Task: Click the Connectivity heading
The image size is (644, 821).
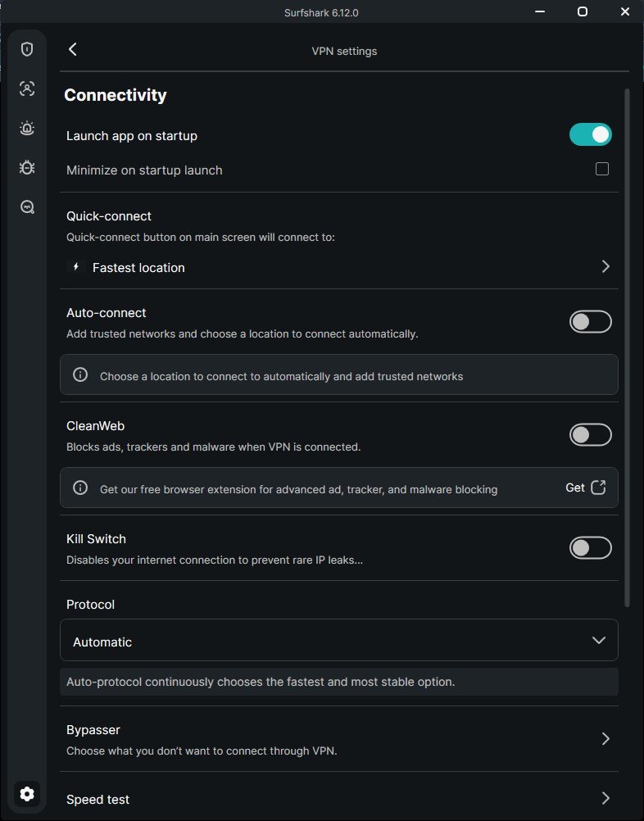Action: 116,95
